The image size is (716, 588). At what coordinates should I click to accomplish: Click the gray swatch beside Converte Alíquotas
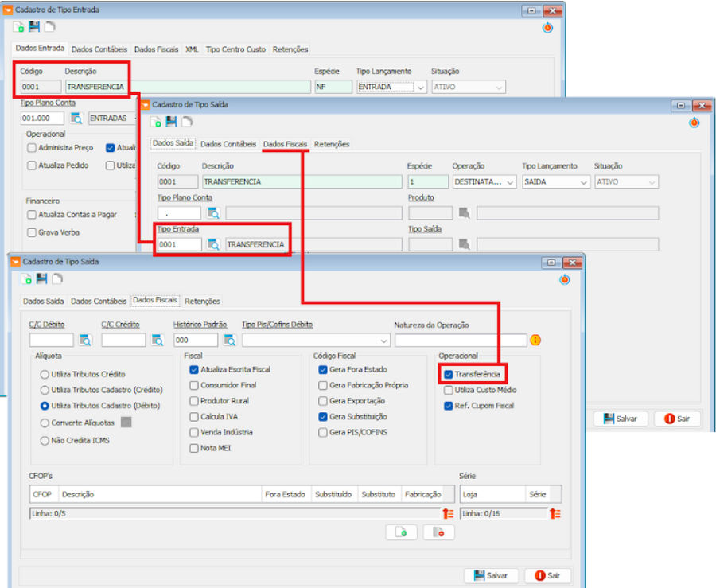[126, 423]
